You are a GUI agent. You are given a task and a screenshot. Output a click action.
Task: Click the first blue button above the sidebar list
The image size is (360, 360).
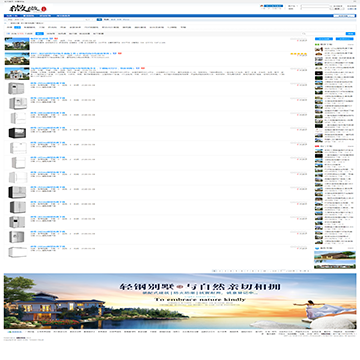point(324,39)
